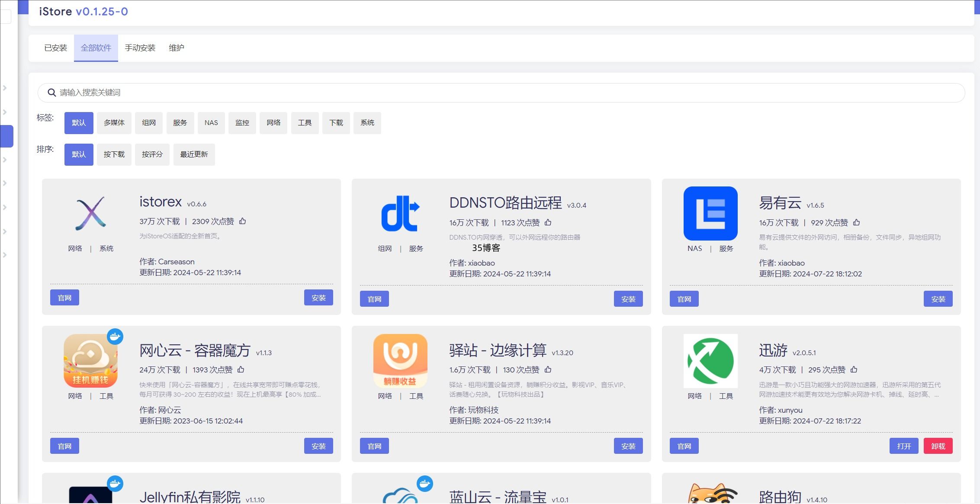Open the 手动安装 tab

click(x=140, y=48)
